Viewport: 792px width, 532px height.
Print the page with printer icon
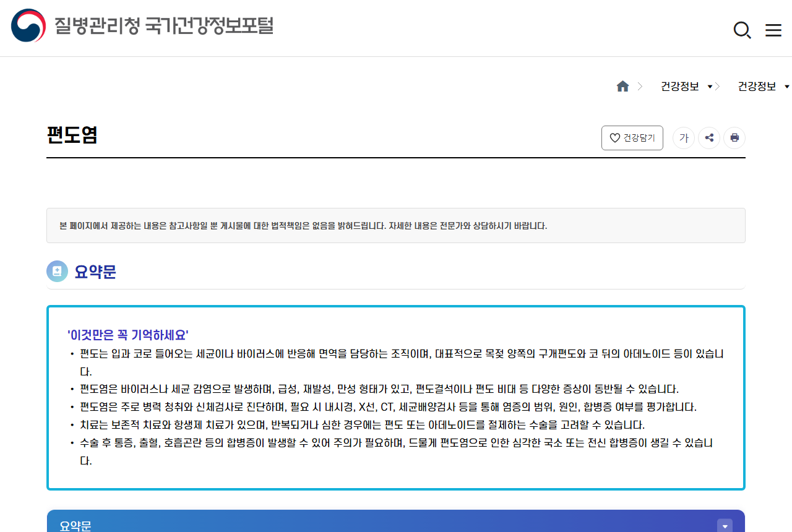(734, 138)
